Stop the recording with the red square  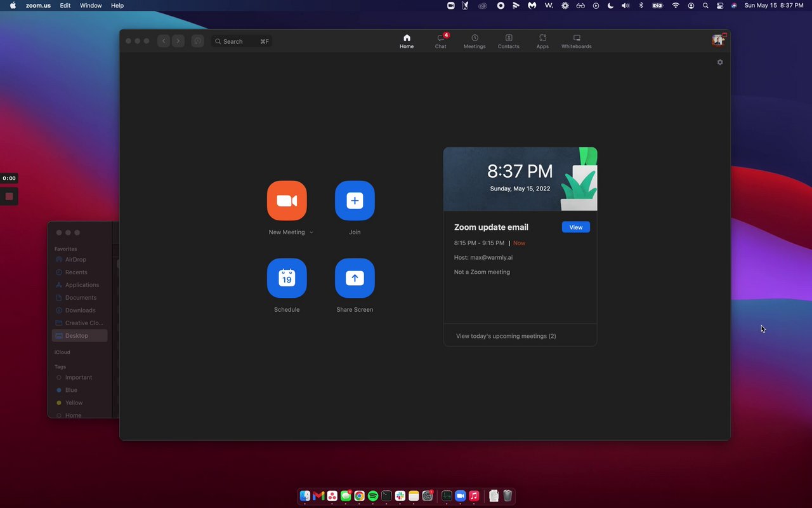coord(9,196)
